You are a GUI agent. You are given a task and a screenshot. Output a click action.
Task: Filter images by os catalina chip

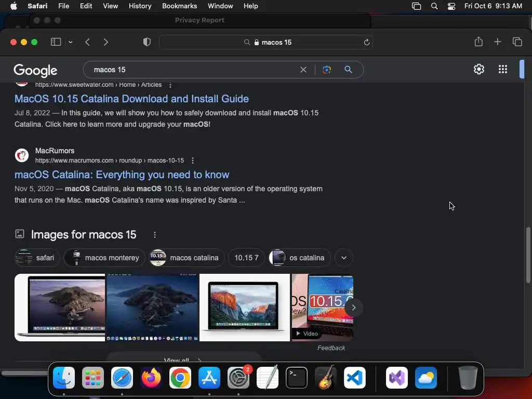coord(300,258)
